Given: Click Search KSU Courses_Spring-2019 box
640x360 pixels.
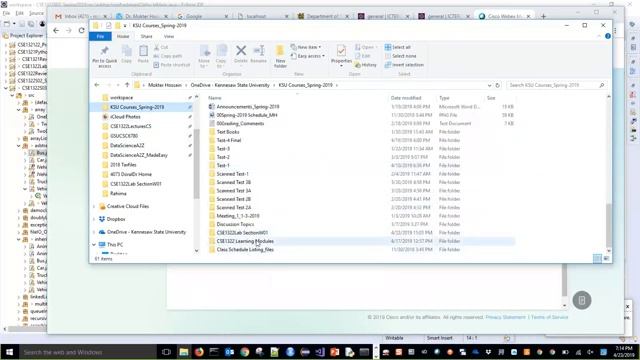Looking at the screenshot, I should [556, 85].
